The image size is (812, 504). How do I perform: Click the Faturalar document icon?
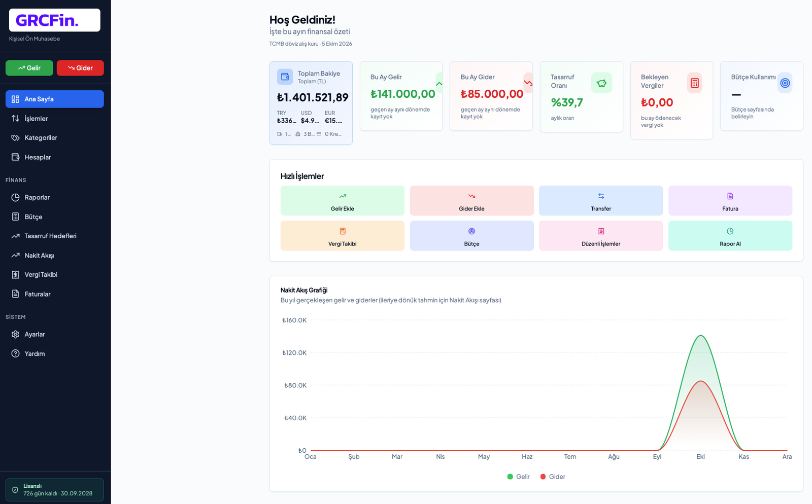point(16,294)
